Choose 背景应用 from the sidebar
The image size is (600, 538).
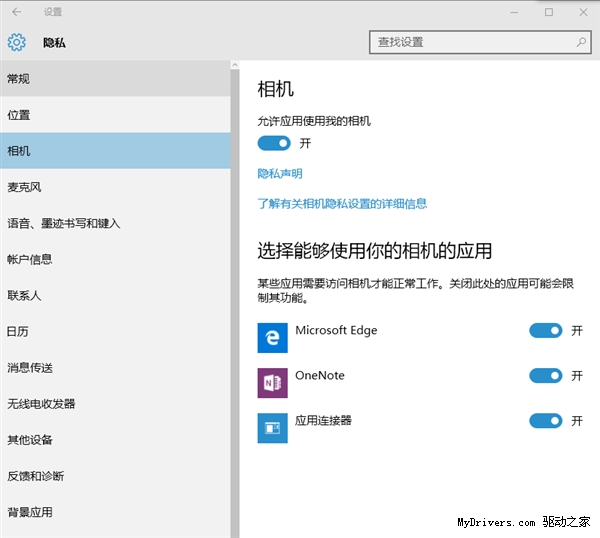click(x=29, y=512)
